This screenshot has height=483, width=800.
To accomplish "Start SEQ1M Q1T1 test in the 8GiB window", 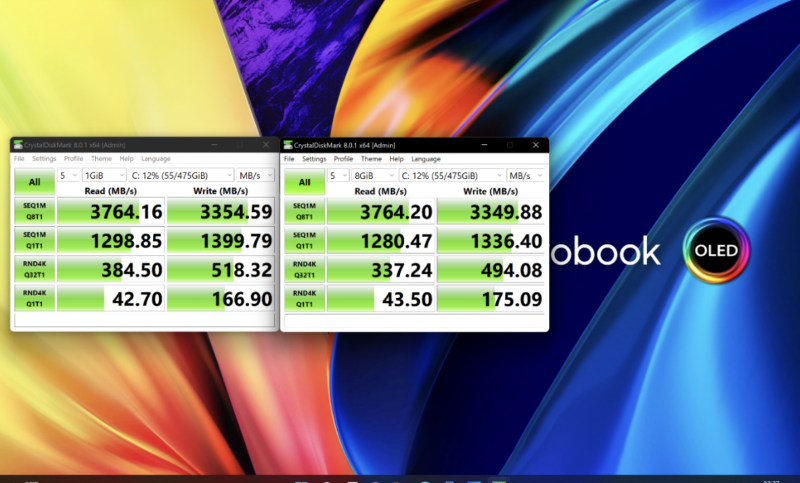I will (305, 240).
